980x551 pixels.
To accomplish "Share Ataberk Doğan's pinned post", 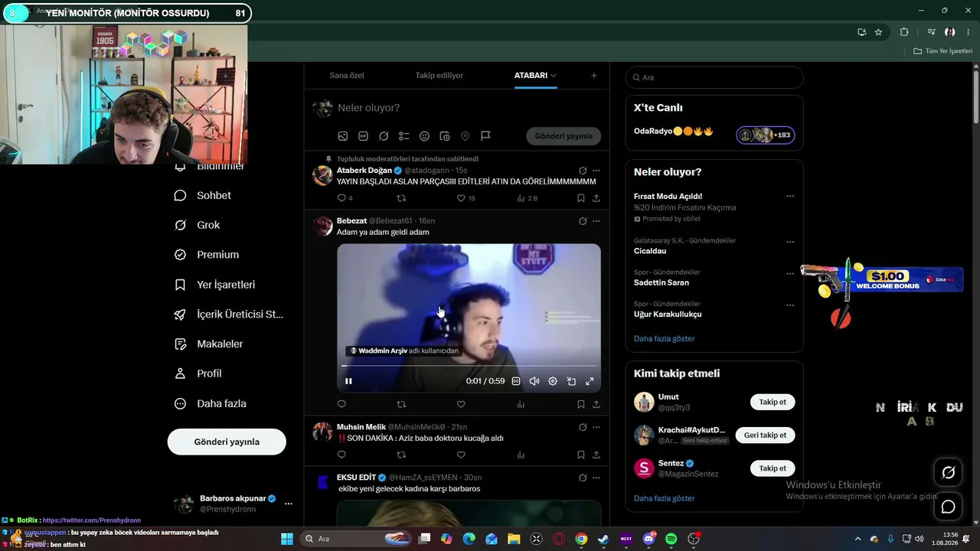I will pos(596,198).
